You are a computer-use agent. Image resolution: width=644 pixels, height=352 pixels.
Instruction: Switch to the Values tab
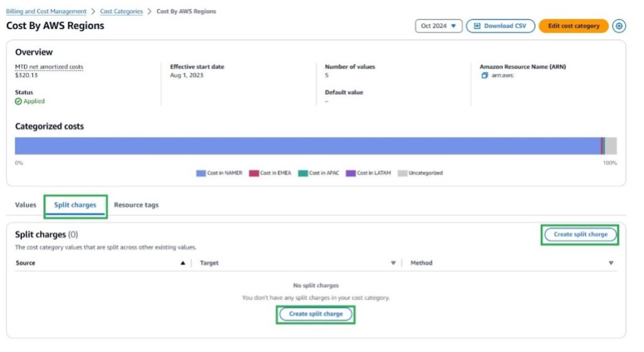[x=26, y=205]
